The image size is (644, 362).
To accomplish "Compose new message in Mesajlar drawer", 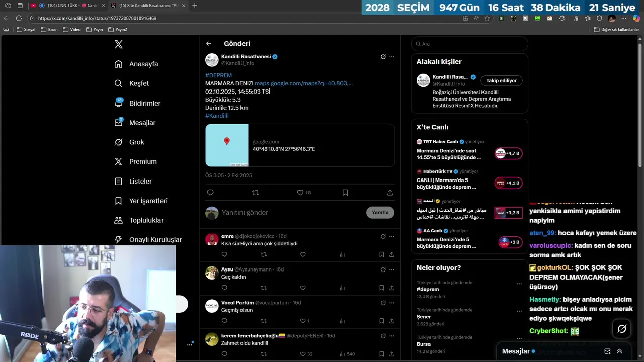I will (607, 351).
